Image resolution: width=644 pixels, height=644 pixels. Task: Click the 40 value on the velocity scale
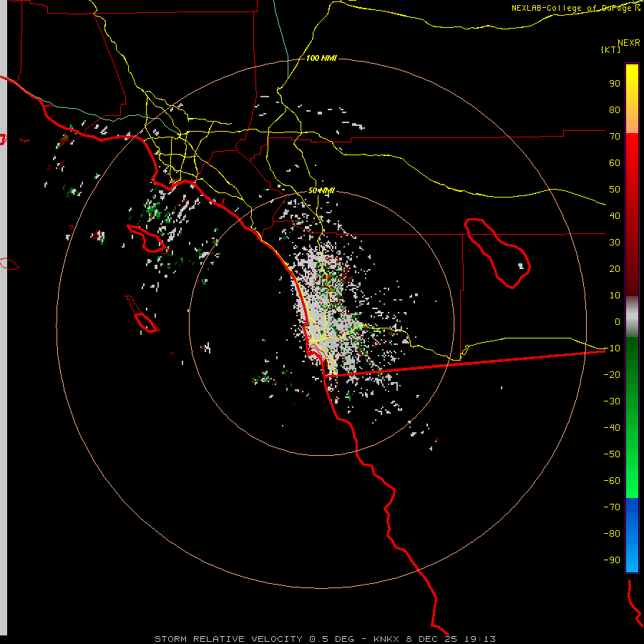(615, 216)
